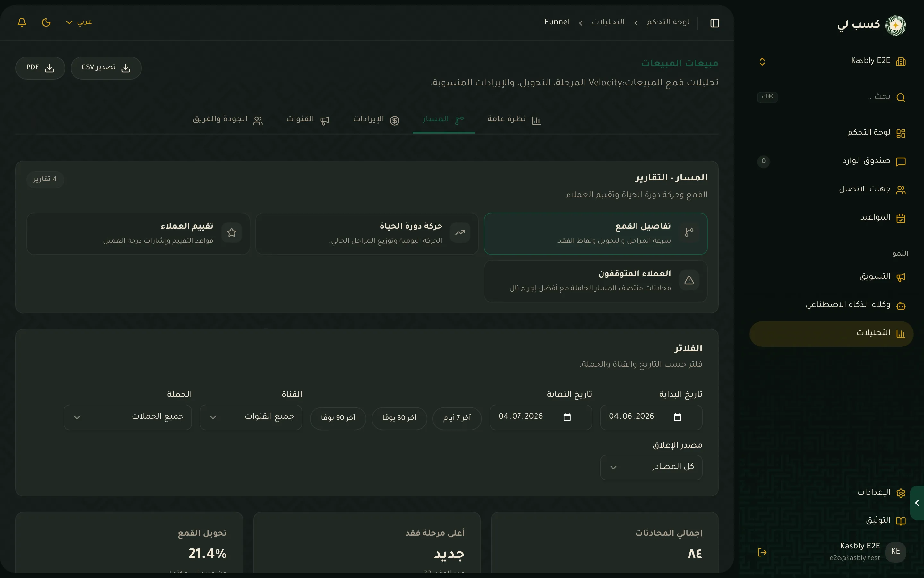This screenshot has width=924, height=578.
Task: Click the تاريخ النهاية date field
Action: [541, 417]
